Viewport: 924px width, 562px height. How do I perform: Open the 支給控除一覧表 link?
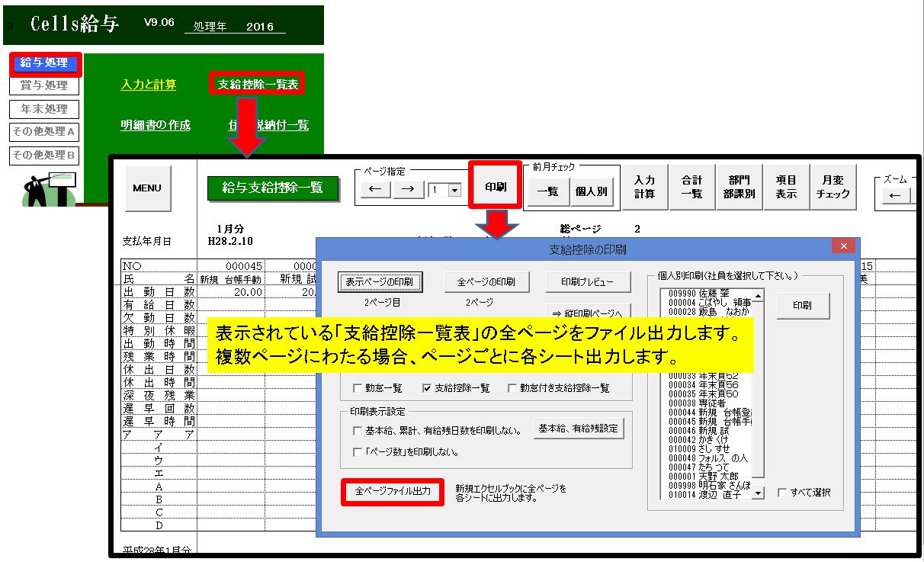click(x=258, y=85)
